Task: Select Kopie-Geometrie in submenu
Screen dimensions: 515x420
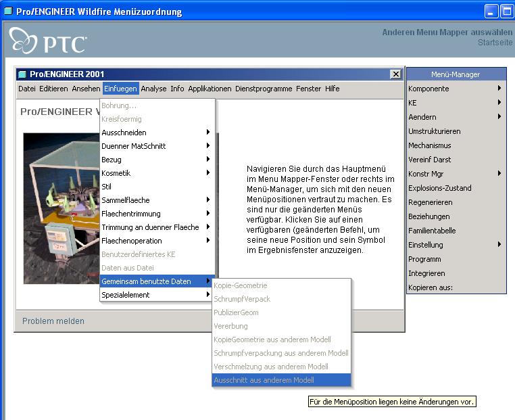Action: [281, 285]
